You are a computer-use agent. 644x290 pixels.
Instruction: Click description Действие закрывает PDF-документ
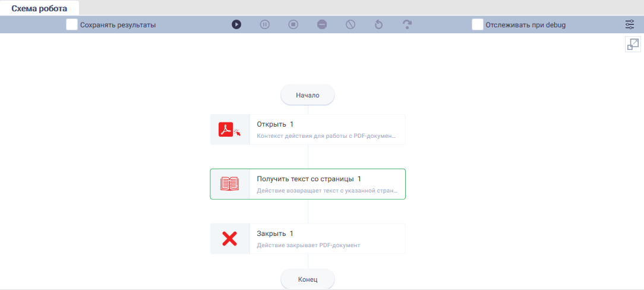coord(308,245)
